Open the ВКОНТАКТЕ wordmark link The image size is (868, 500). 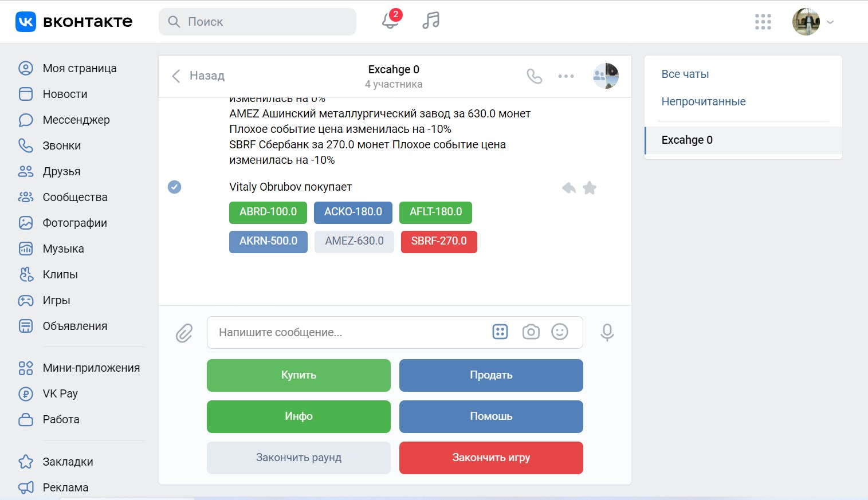(88, 22)
